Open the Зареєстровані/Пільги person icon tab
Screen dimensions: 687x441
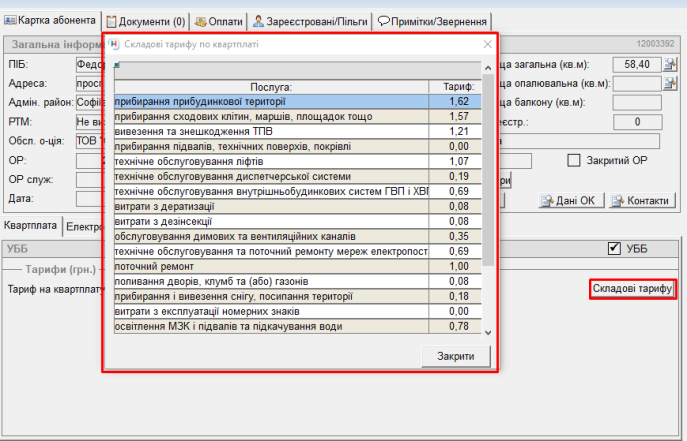coord(259,21)
